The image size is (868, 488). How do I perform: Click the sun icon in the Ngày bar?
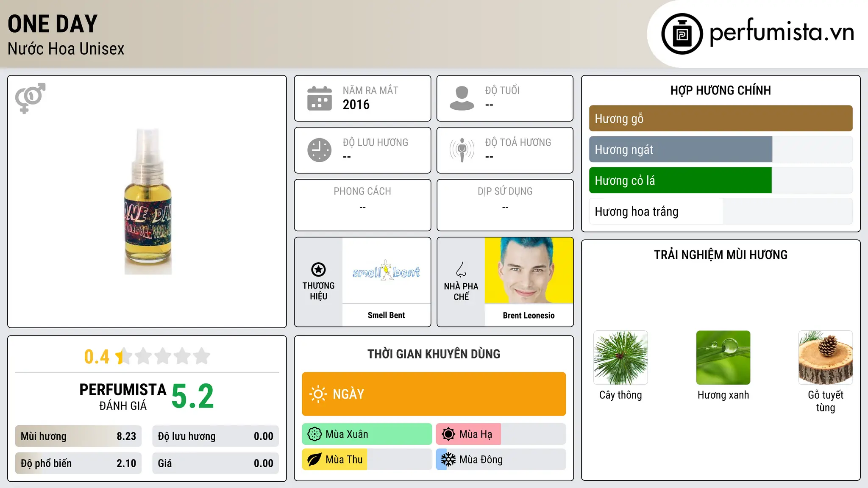[318, 394]
